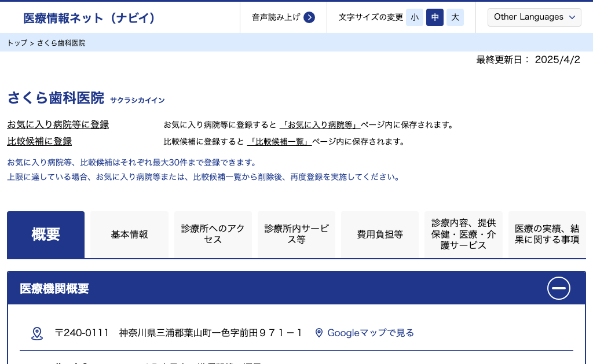593x364 pixels.
Task: Collapse the 医療機関概要 section with the minus icon
Action: pos(559,288)
